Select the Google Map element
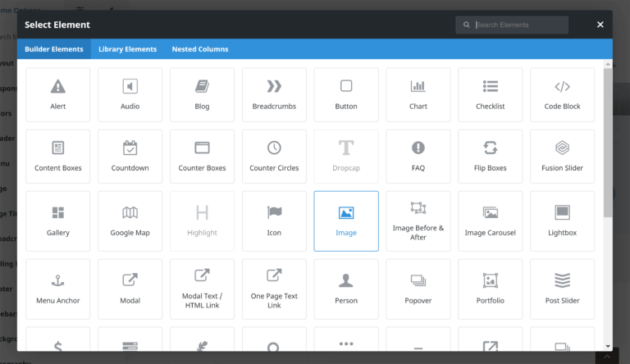 coord(130,221)
